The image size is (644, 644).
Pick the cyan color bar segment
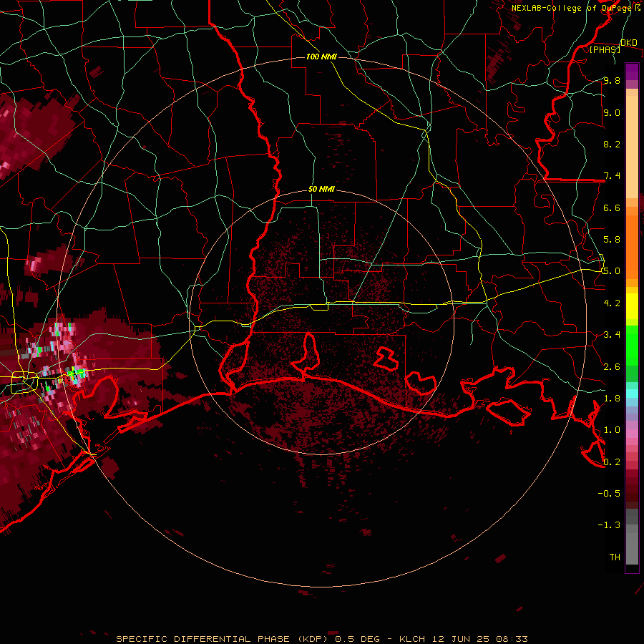click(x=632, y=393)
